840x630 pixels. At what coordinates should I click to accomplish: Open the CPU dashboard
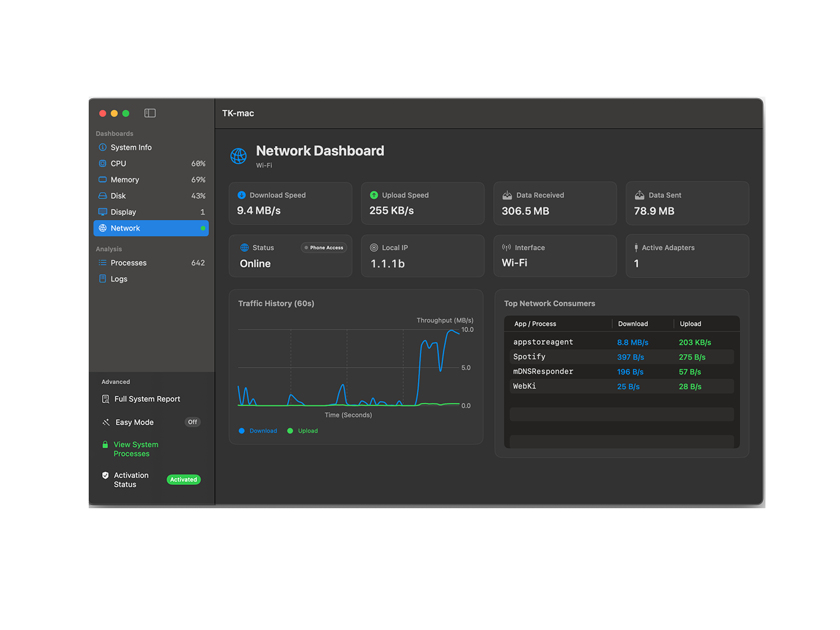(x=151, y=163)
